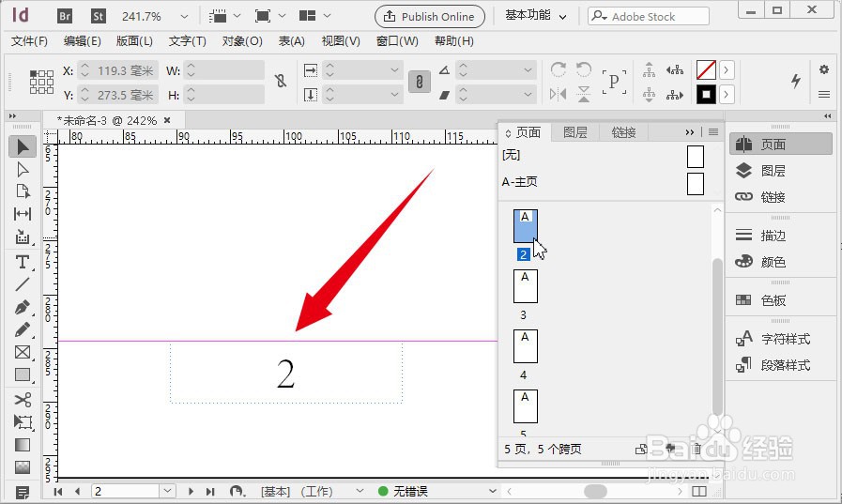Select the Pen tool
Screen dimensions: 842x504
pyautogui.click(x=23, y=307)
